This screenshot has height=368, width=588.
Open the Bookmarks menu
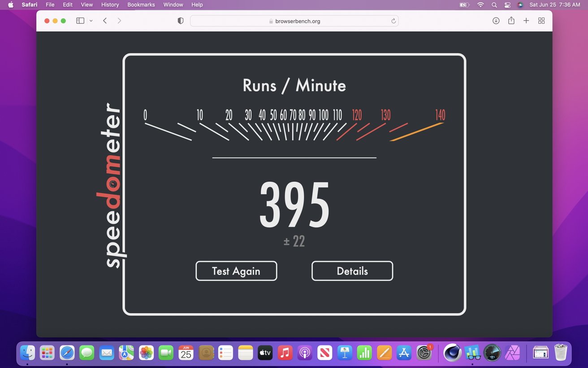pos(141,4)
